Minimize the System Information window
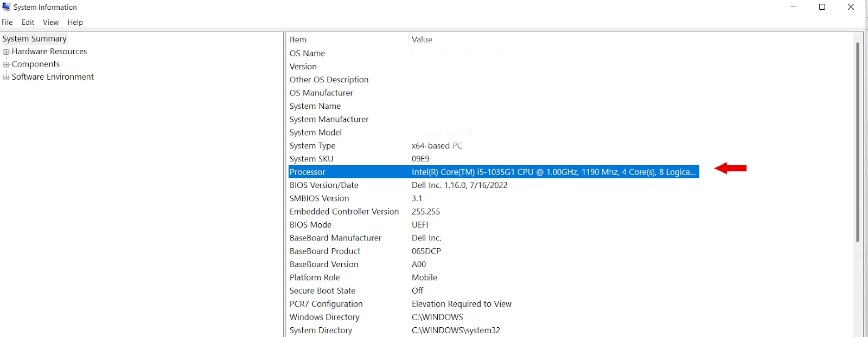This screenshot has width=868, height=337. (794, 7)
